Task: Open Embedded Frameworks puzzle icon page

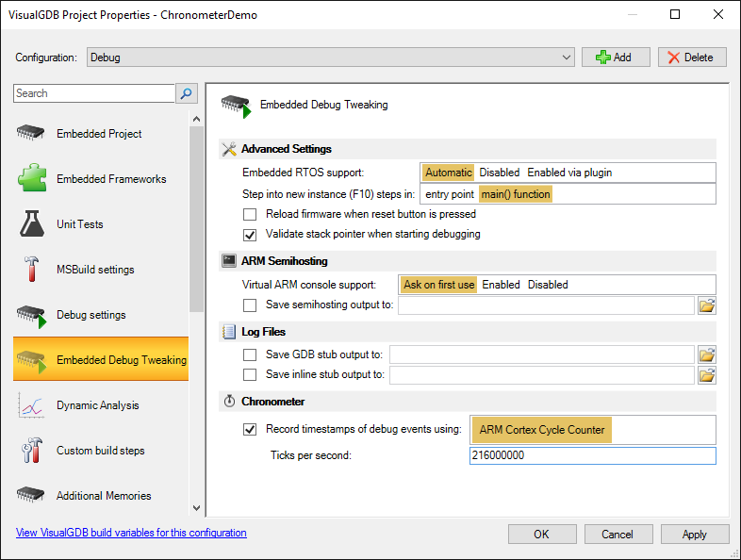Action: point(32,178)
